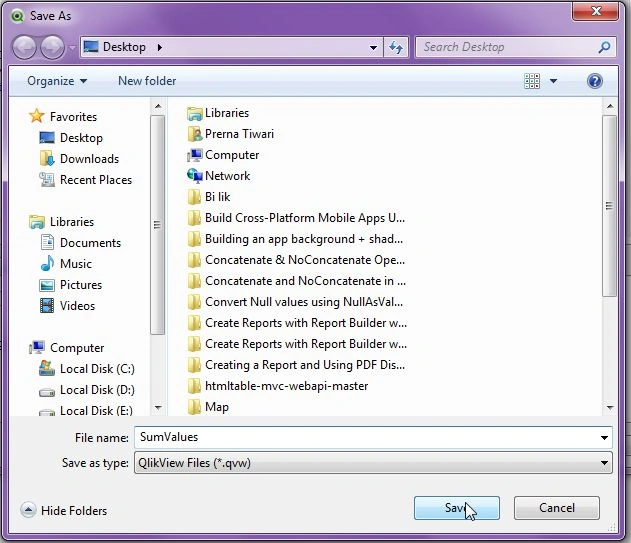631x543 pixels.
Task: Click the change view grid icon
Action: point(532,81)
